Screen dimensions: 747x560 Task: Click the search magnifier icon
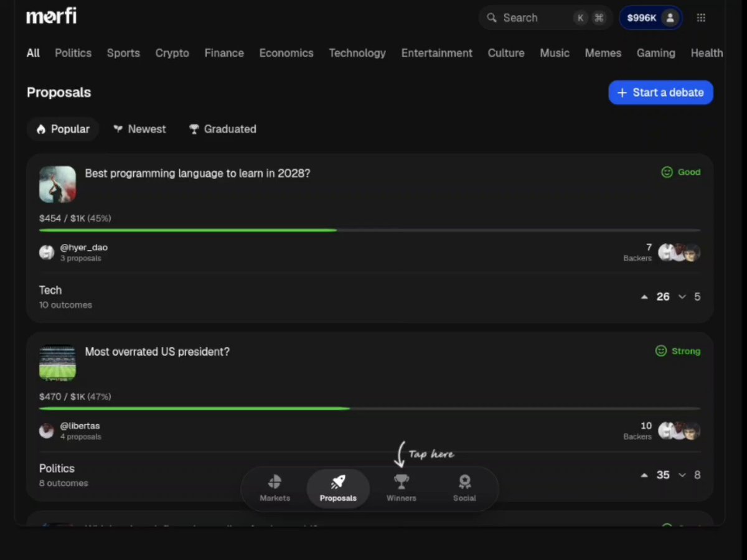(x=492, y=18)
